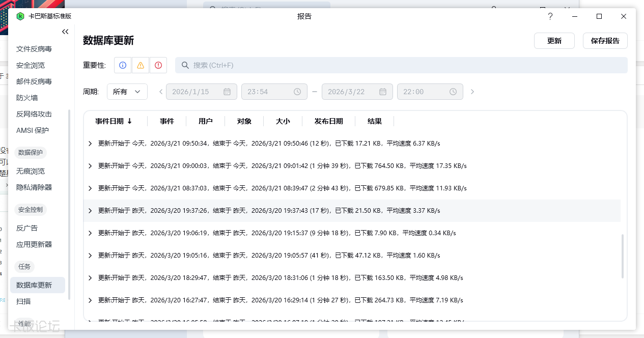Open clock picker for end time 22:00

tap(453, 92)
